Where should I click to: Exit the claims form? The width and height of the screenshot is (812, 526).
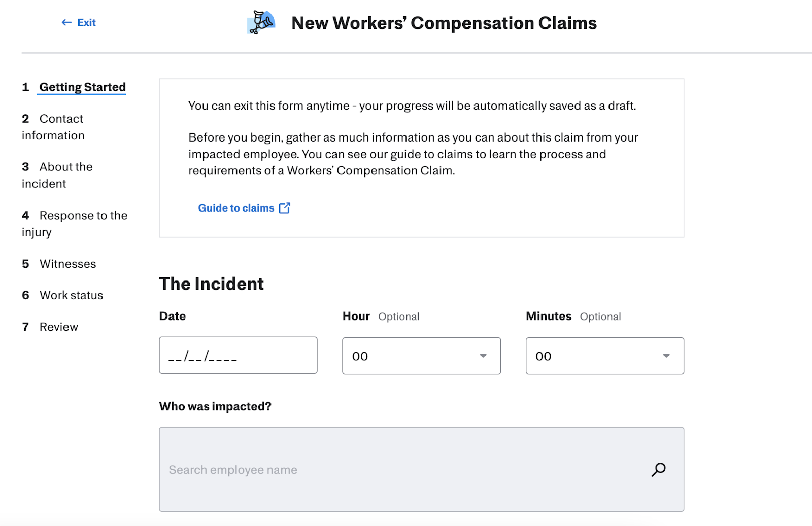tap(86, 22)
